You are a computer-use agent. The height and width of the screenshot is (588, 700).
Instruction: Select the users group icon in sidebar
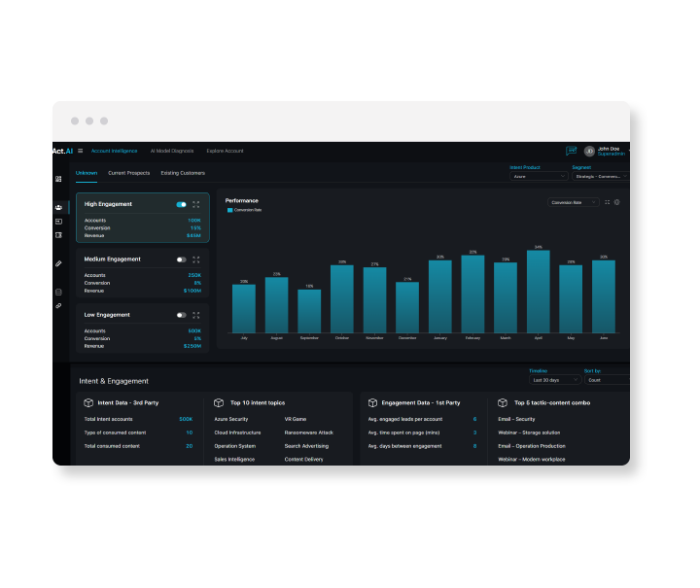(58, 207)
